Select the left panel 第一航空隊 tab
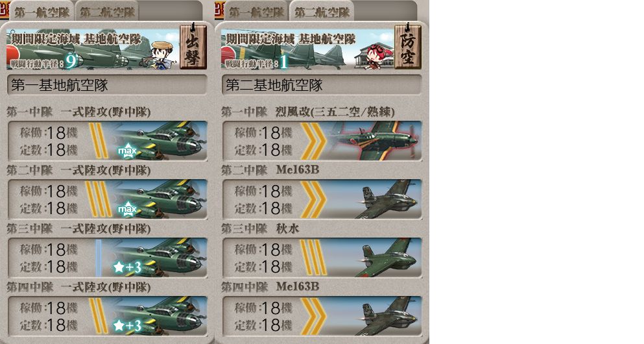 [42, 12]
